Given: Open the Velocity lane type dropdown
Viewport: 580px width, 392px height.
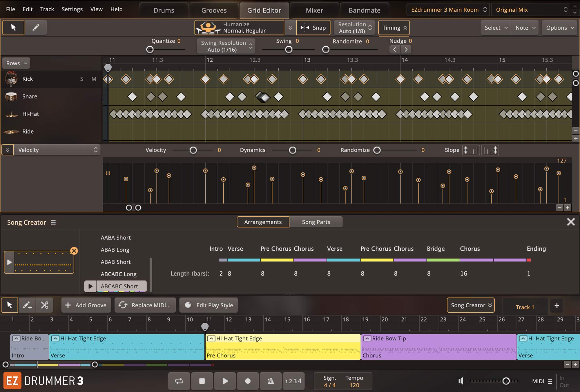Looking at the screenshot, I should click(57, 150).
